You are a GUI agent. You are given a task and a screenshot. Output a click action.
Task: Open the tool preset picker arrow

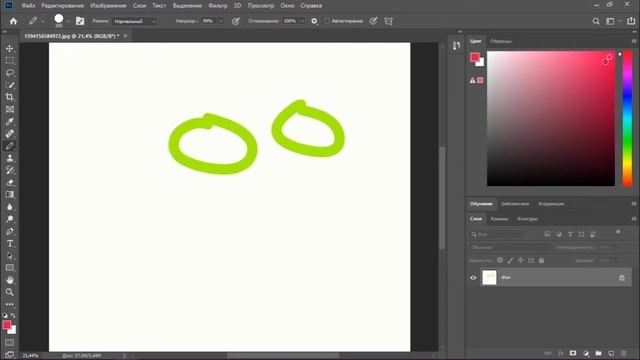[x=42, y=21]
